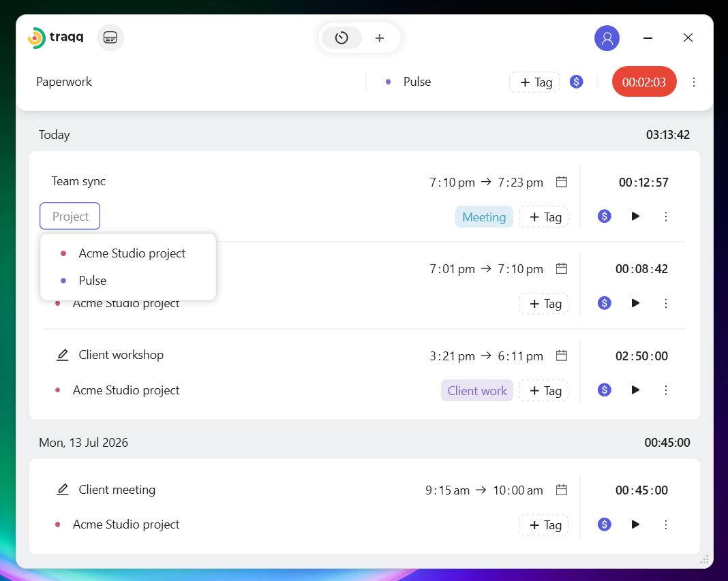This screenshot has width=728, height=581.
Task: Edit Client workshop start time 3:21 pm
Action: [452, 356]
